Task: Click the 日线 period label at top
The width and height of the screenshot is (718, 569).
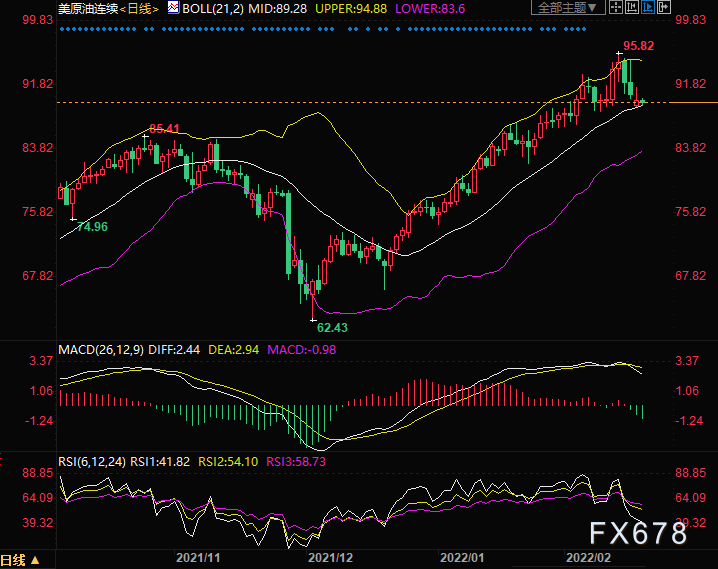Action: [x=139, y=9]
